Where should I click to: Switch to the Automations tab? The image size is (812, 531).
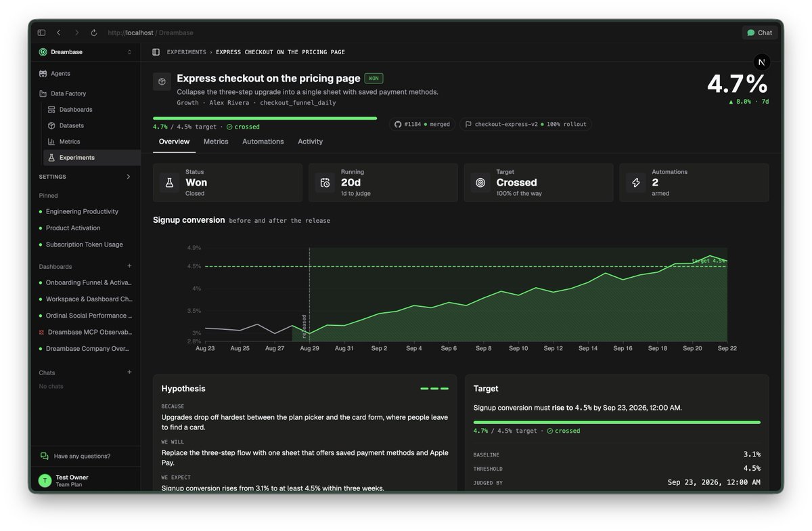(263, 142)
